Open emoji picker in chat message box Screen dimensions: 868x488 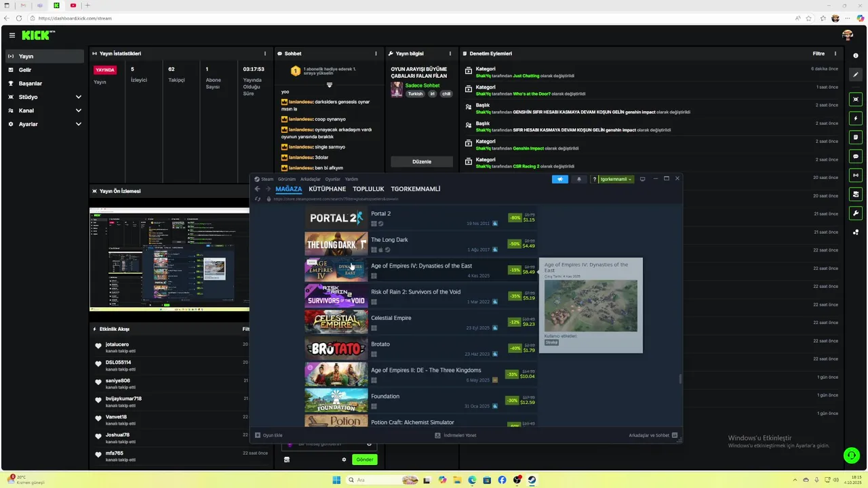click(x=370, y=444)
